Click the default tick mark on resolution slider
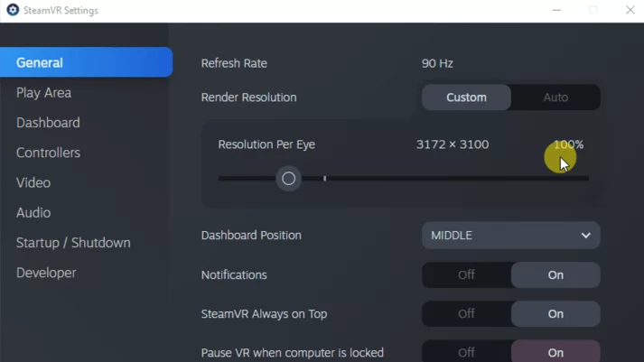Screen dimensions: 644x362 point(324,179)
